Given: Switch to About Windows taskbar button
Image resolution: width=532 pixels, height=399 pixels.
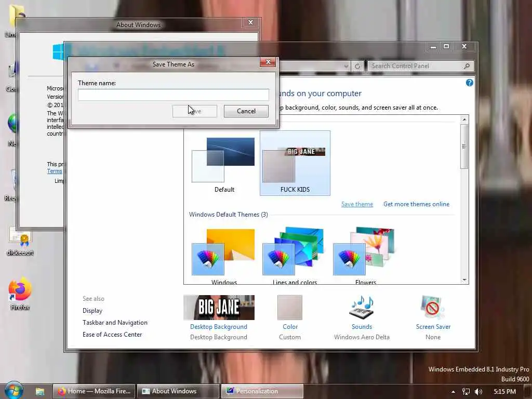Looking at the screenshot, I should coord(178,391).
